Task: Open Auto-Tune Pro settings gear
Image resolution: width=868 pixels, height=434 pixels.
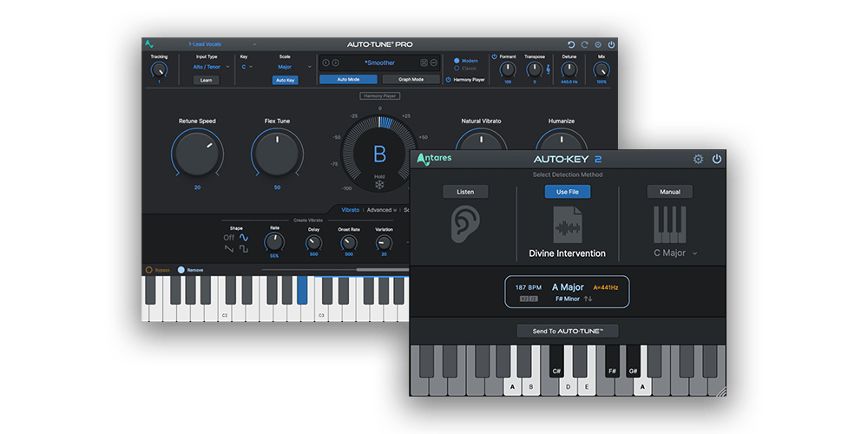Action: click(598, 45)
